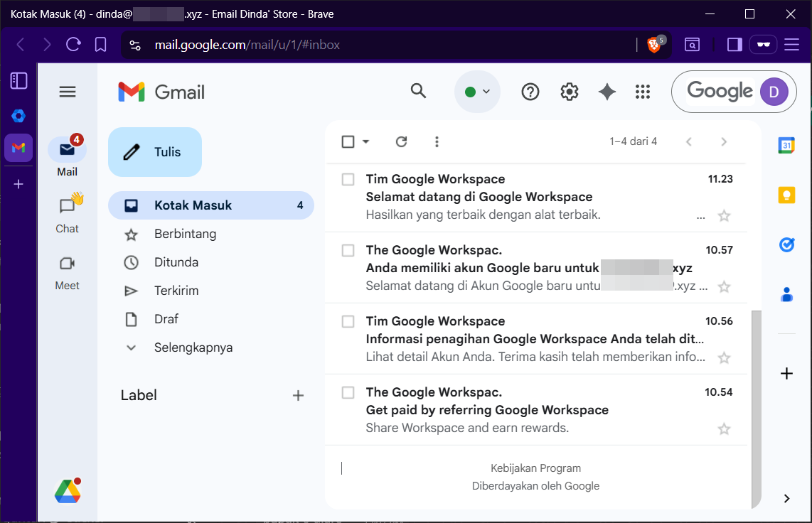Open the Chat section
The image size is (812, 523).
click(x=68, y=213)
